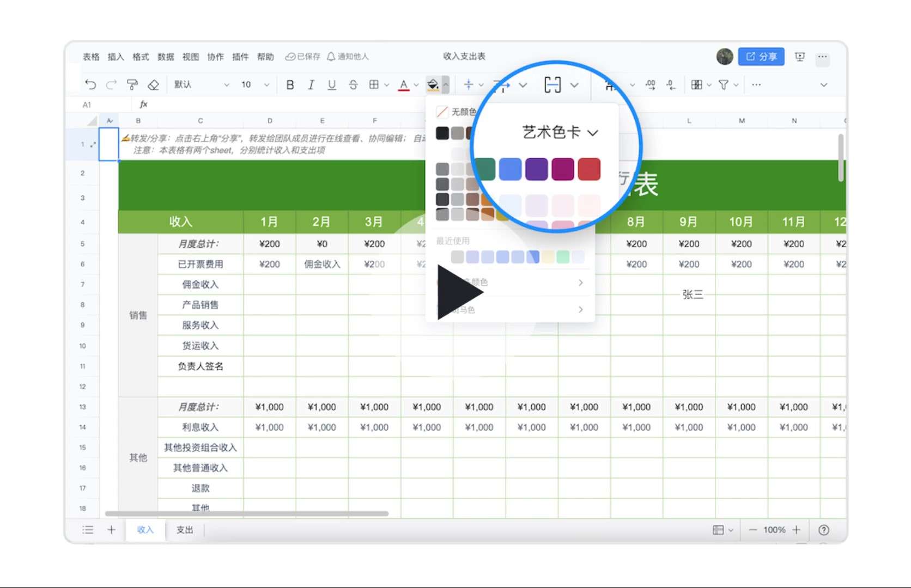The height and width of the screenshot is (588, 911).
Task: Click the zoom in plus button
Action: point(797,530)
